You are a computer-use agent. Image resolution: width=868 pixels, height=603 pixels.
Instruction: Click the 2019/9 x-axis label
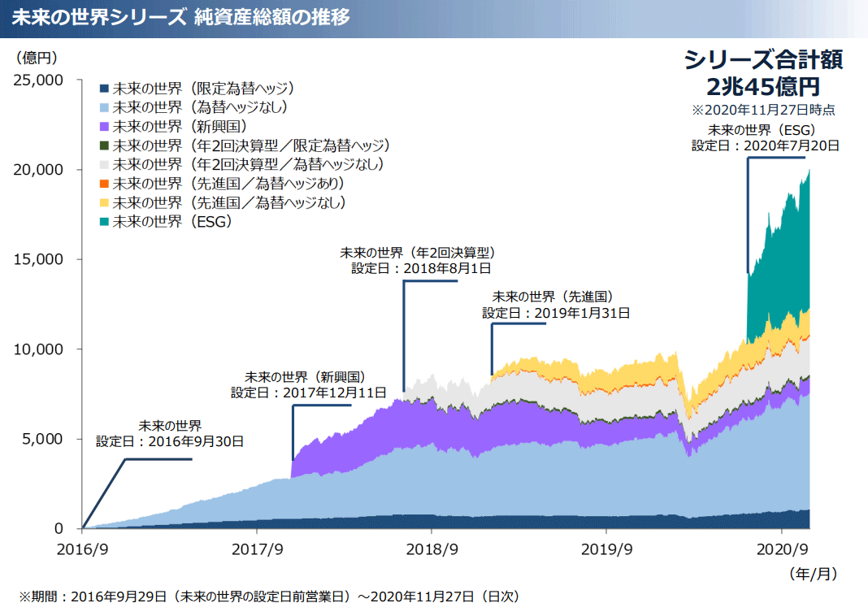607,549
